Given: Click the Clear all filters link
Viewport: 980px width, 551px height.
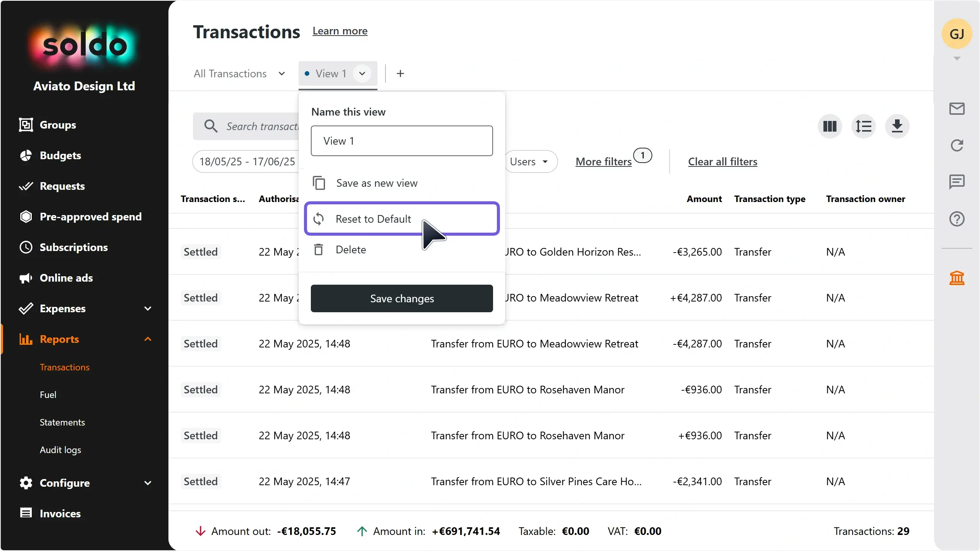Looking at the screenshot, I should point(723,161).
